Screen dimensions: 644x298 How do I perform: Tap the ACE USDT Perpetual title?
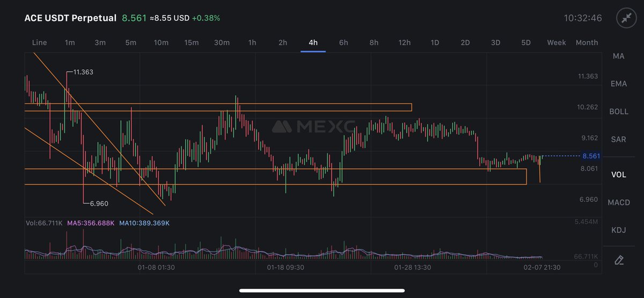pyautogui.click(x=70, y=18)
